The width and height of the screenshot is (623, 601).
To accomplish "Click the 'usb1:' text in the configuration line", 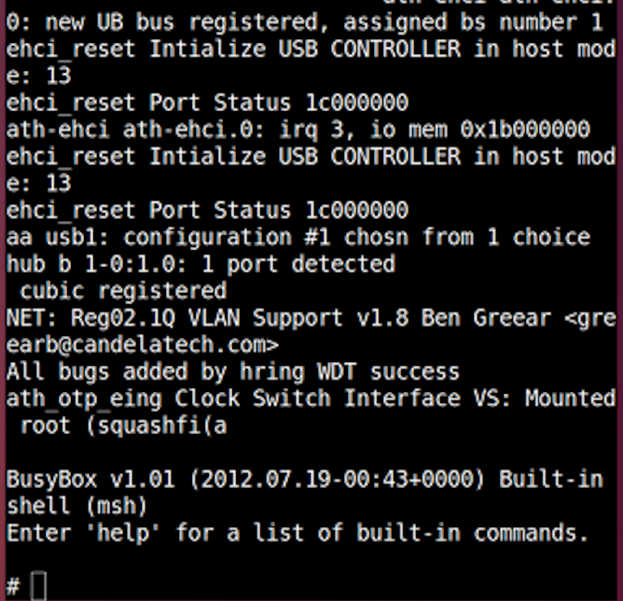I will (x=78, y=237).
